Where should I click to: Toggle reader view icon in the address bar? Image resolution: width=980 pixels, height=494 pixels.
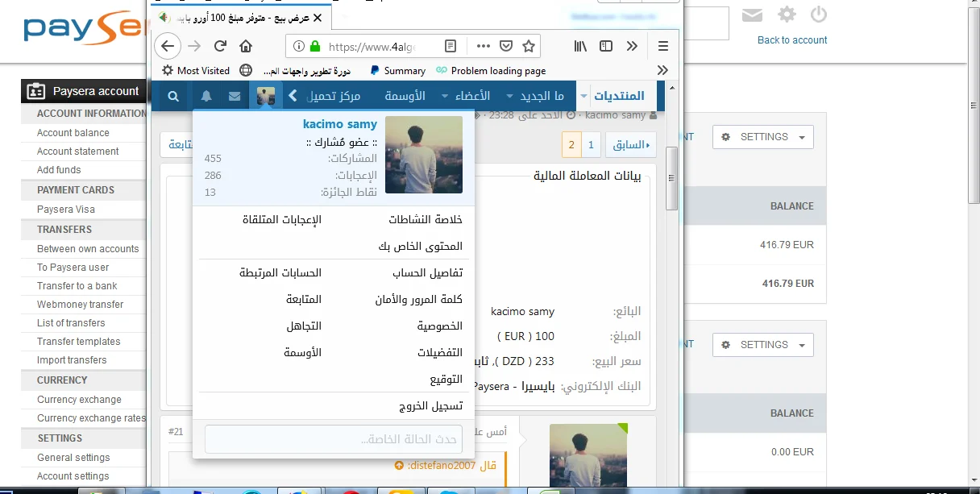451,46
